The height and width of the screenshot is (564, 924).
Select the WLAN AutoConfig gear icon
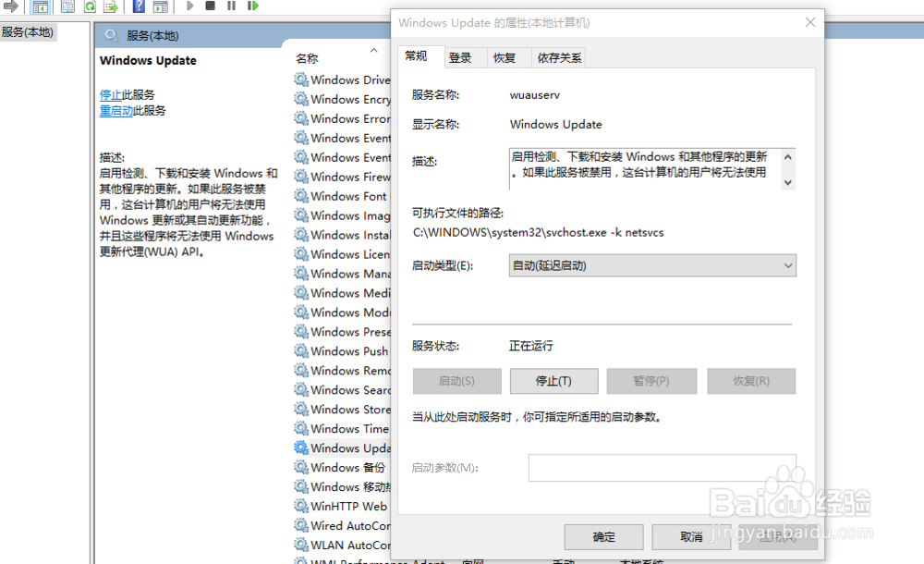coord(301,545)
